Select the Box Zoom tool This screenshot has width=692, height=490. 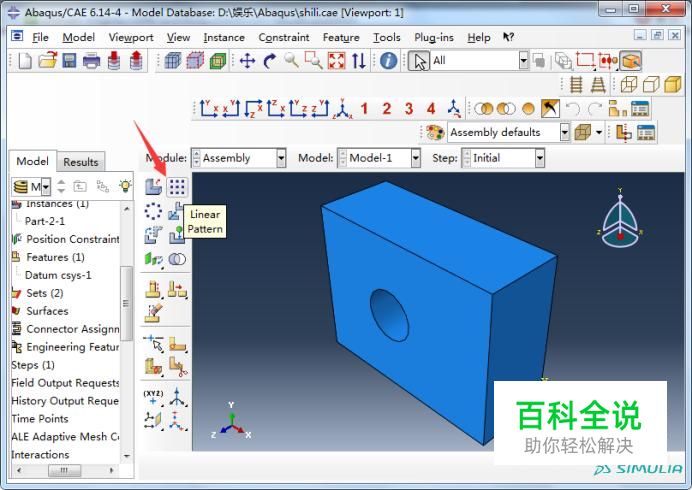point(314,61)
